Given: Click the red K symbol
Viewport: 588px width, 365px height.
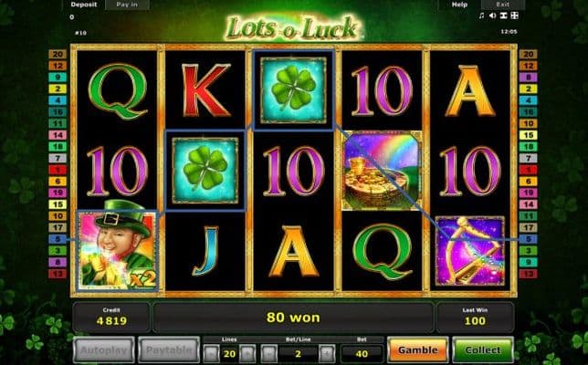Looking at the screenshot, I should [x=205, y=90].
